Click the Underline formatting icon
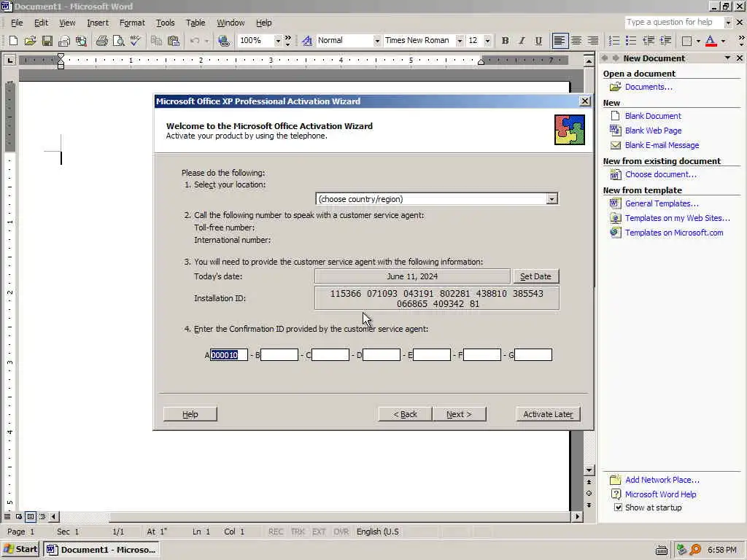 point(538,41)
